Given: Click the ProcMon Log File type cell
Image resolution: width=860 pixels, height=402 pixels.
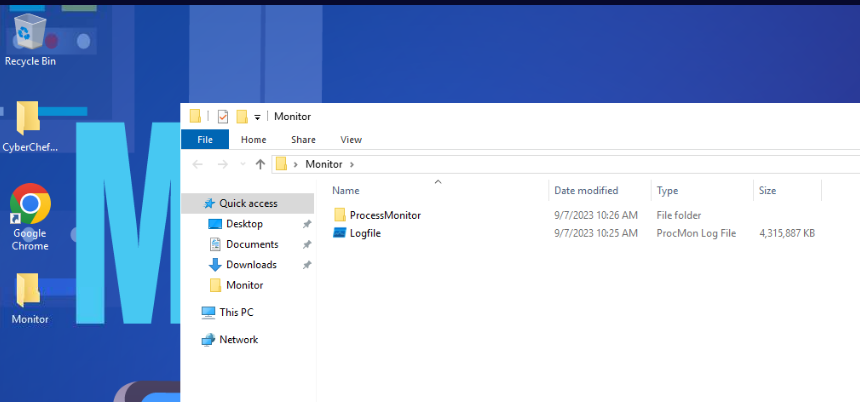Looking at the screenshot, I should point(696,234).
